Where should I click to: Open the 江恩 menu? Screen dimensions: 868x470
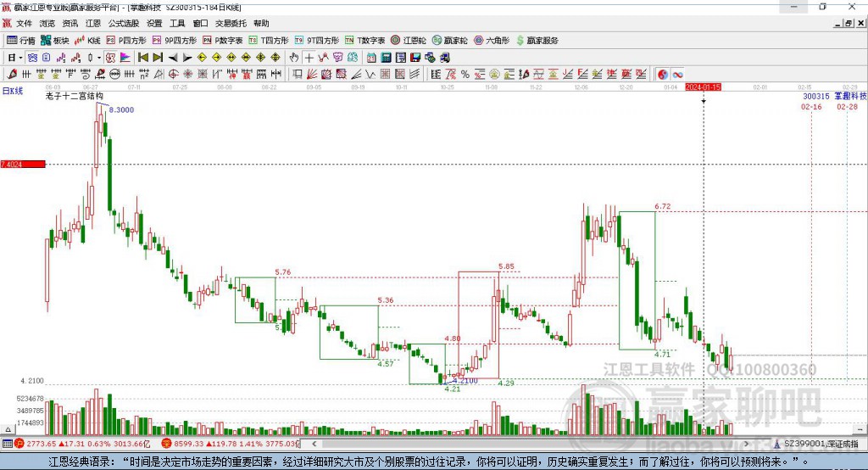pyautogui.click(x=93, y=23)
